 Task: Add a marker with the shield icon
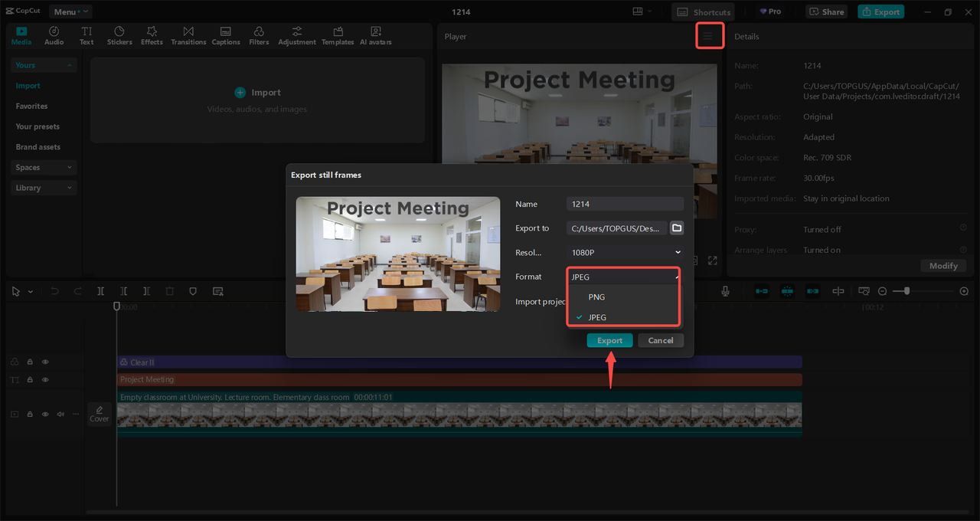click(x=193, y=291)
